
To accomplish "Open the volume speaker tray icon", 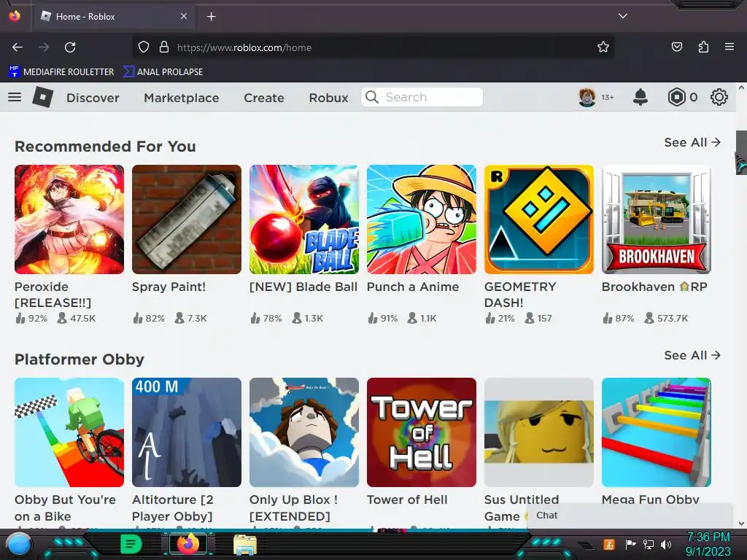I will 666,544.
